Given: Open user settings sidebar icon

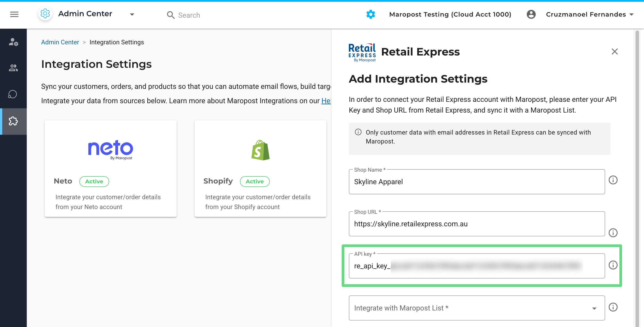Looking at the screenshot, I should click(13, 42).
